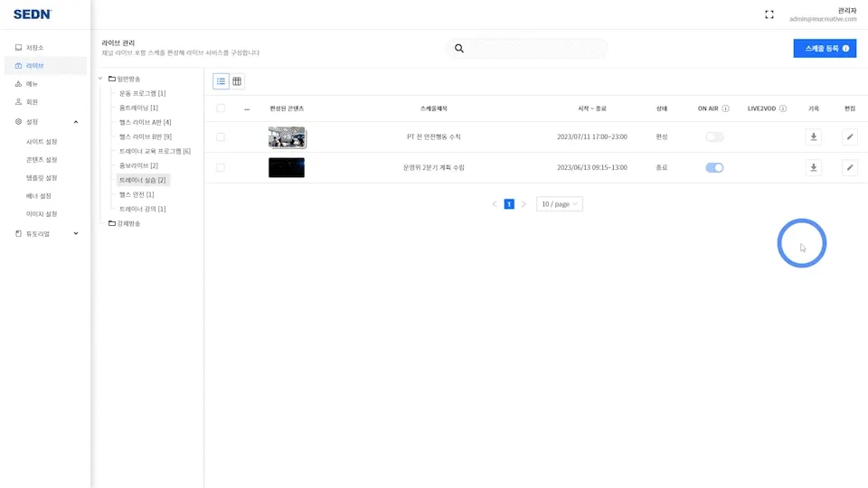
Task: Click the 스케줄 등록 button
Action: [x=825, y=48]
